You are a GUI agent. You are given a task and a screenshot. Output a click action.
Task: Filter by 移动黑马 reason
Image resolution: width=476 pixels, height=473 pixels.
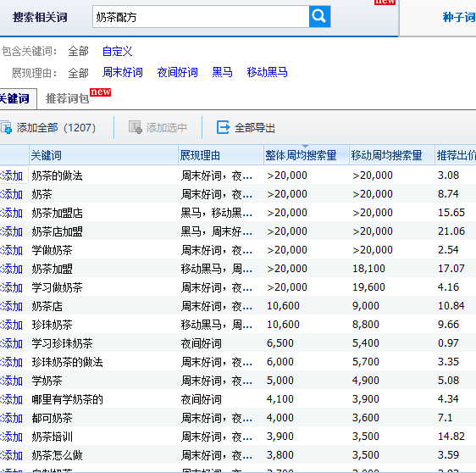pos(267,72)
